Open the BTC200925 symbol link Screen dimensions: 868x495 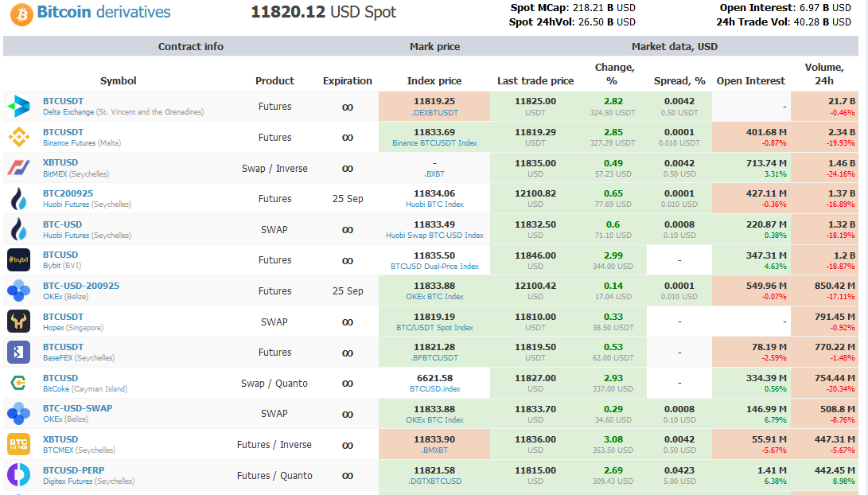[68, 194]
